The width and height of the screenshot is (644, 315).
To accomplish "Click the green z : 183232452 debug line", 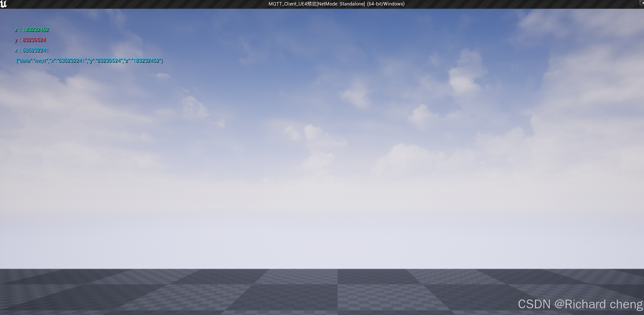I will click(32, 30).
